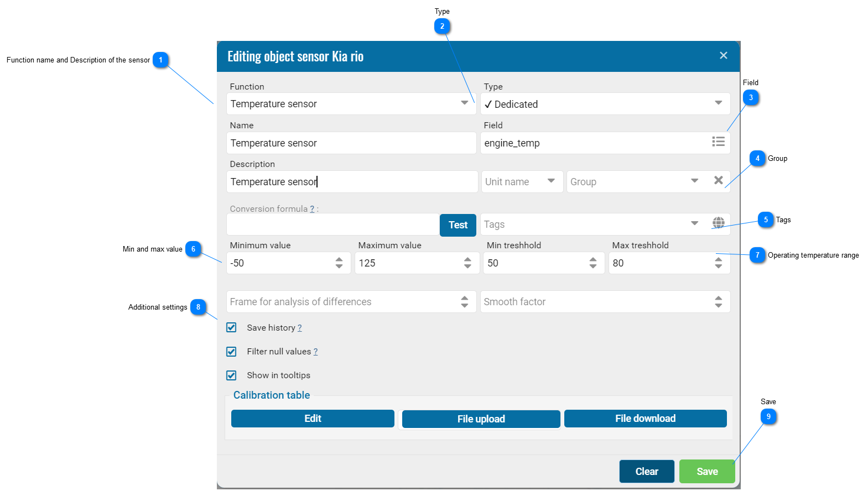
Task: Click the Test button for conversion formula
Action: pyautogui.click(x=458, y=225)
